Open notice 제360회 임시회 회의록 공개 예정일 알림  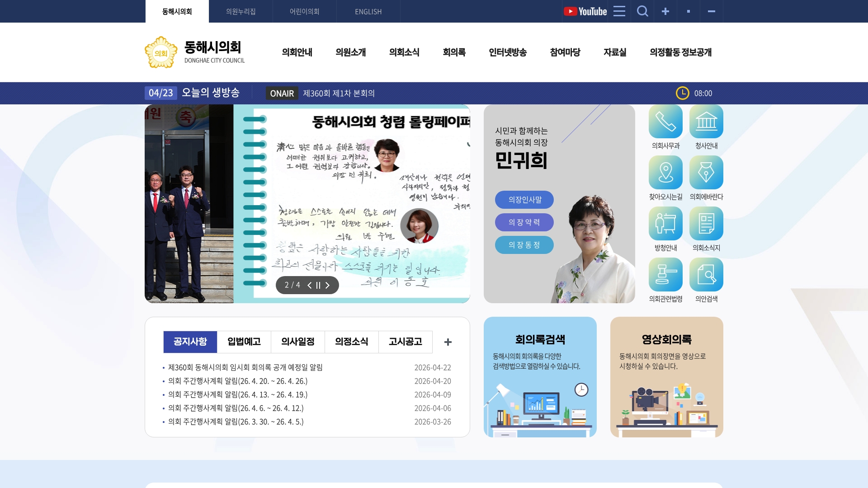tap(245, 367)
